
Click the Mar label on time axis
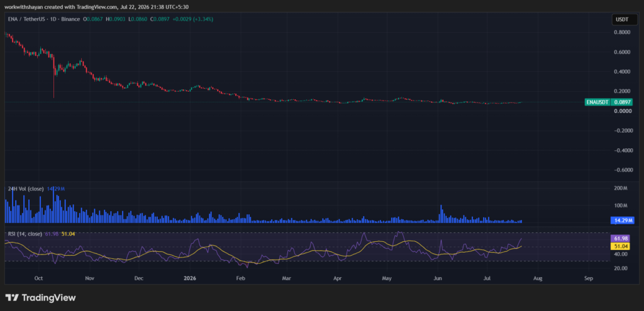286,278
